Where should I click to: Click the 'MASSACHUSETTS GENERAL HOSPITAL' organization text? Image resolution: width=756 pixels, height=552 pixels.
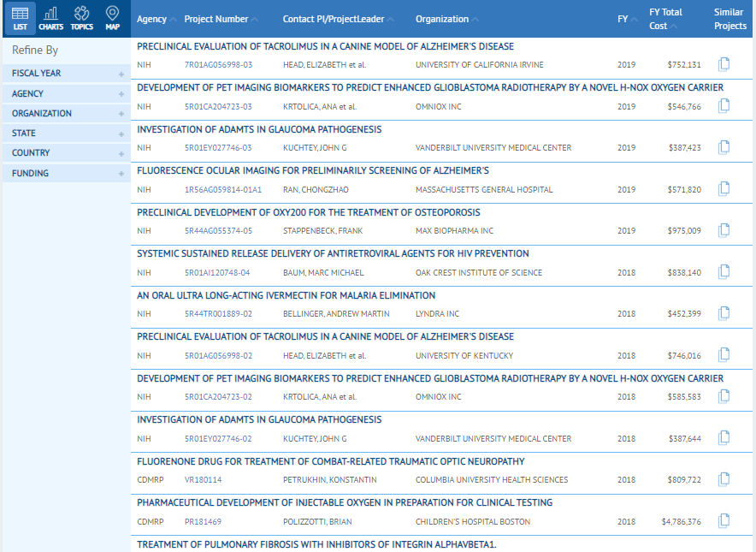click(484, 190)
